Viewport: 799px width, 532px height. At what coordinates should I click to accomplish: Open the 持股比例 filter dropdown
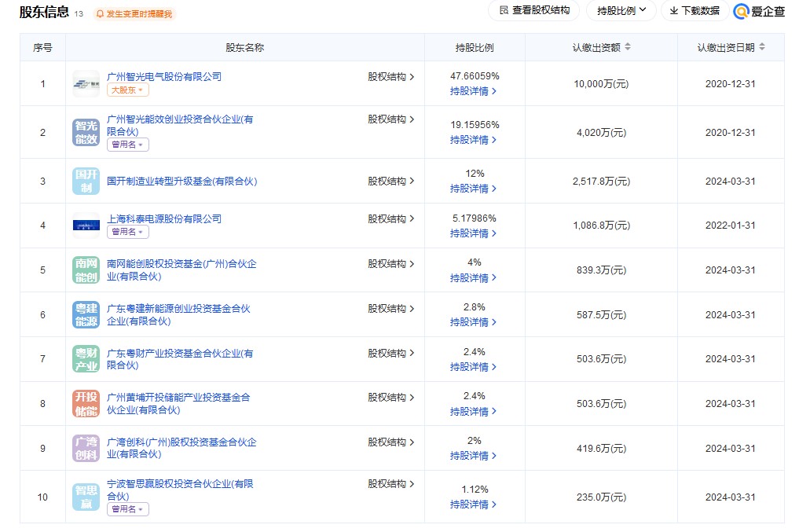[x=621, y=11]
